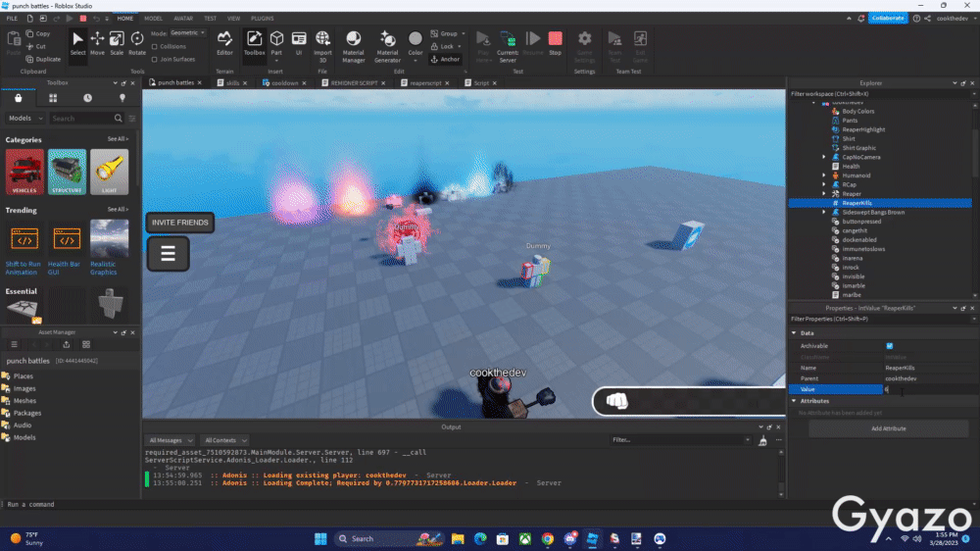Activate the Rotate tool

[137, 44]
